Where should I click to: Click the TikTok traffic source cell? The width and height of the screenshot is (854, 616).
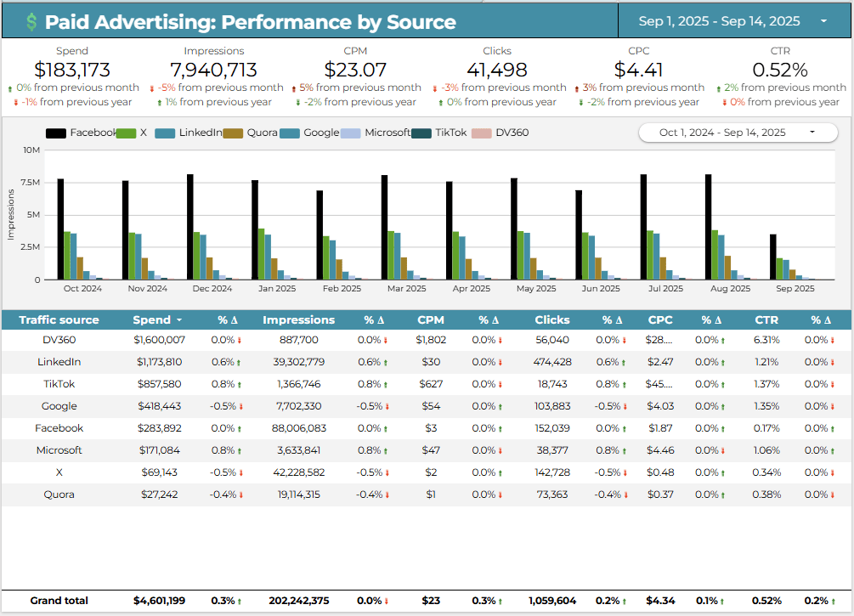click(59, 384)
